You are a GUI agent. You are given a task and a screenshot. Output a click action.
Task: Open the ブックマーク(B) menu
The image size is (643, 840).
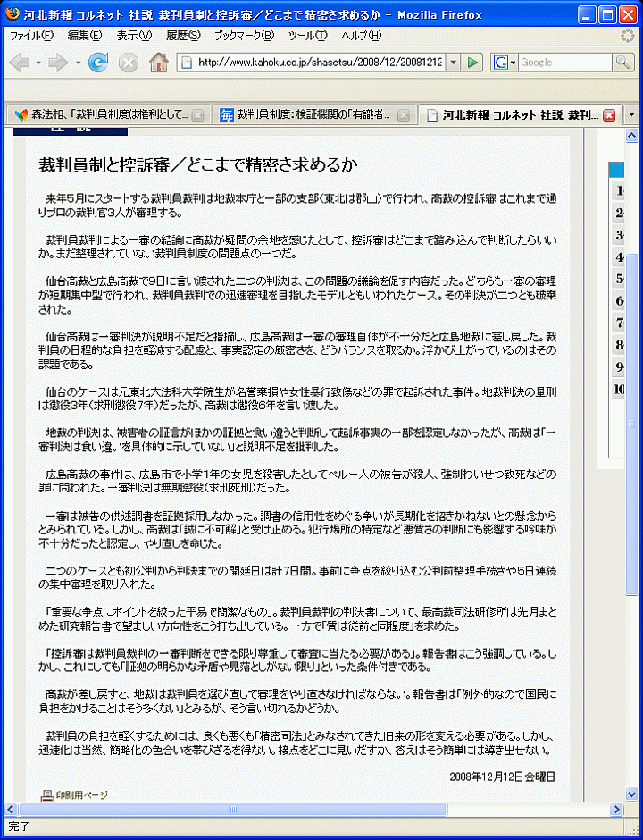point(243,36)
